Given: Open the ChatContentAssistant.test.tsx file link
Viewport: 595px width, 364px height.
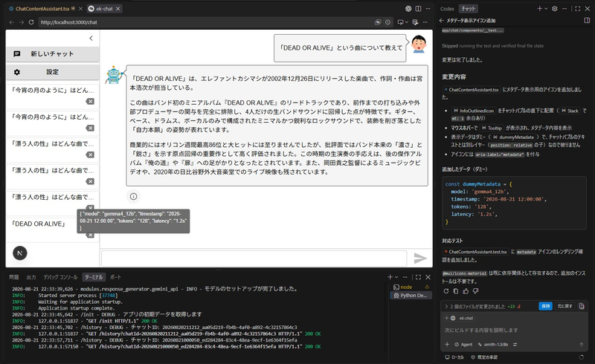Looking at the screenshot, I should (475, 252).
